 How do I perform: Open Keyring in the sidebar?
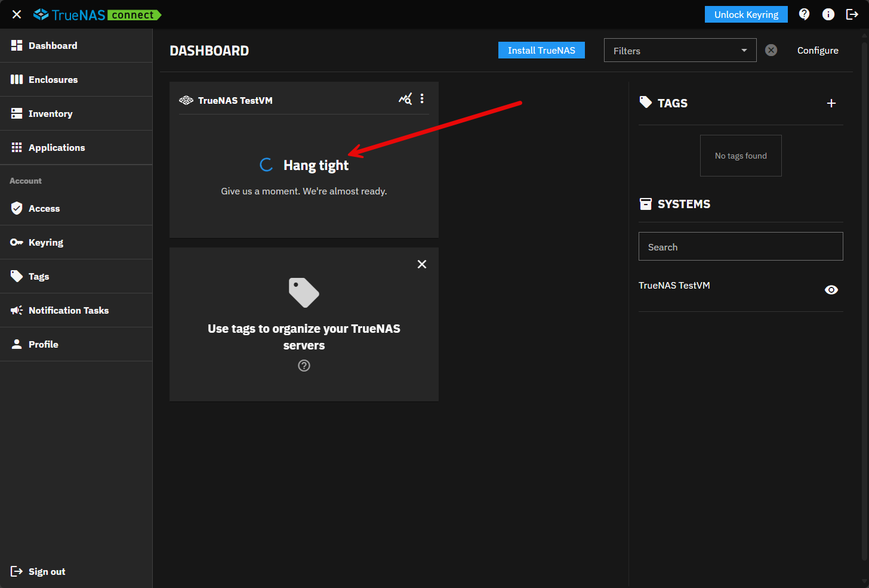coord(76,242)
